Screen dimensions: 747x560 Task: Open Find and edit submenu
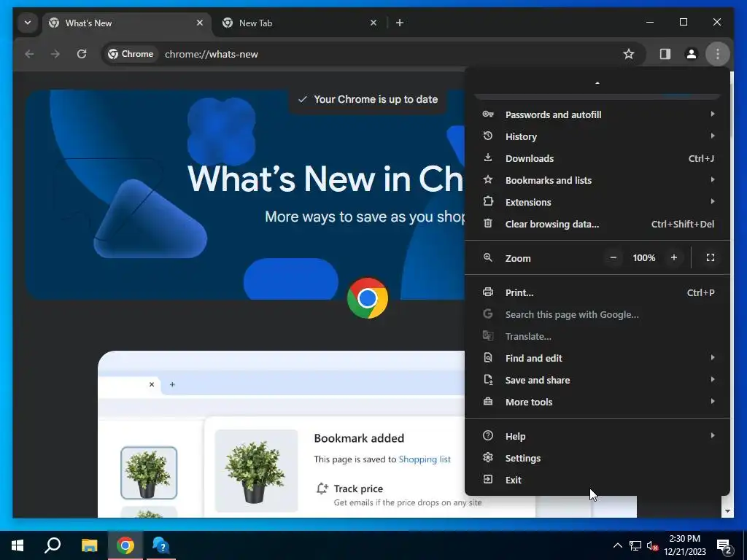(597, 359)
